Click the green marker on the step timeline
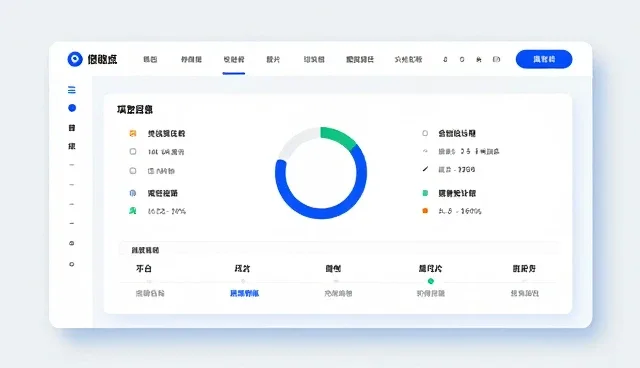 (x=431, y=281)
